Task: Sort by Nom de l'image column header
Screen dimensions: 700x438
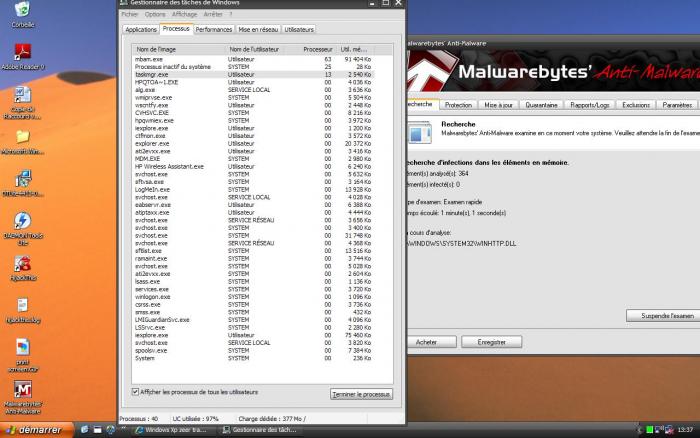Action: click(179, 50)
